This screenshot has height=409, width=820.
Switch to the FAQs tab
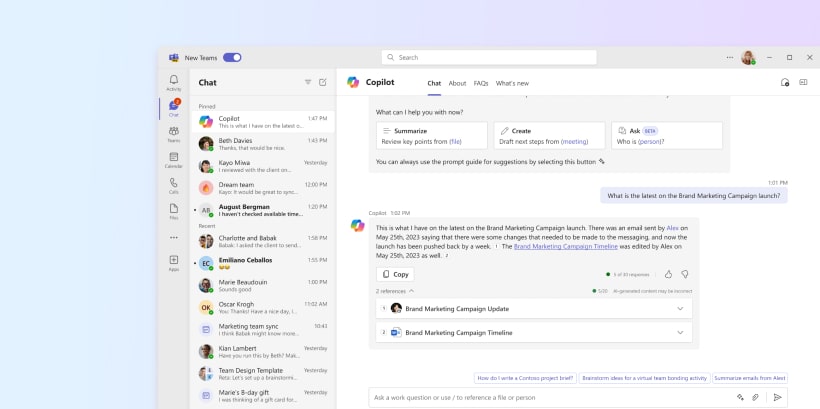pos(481,83)
